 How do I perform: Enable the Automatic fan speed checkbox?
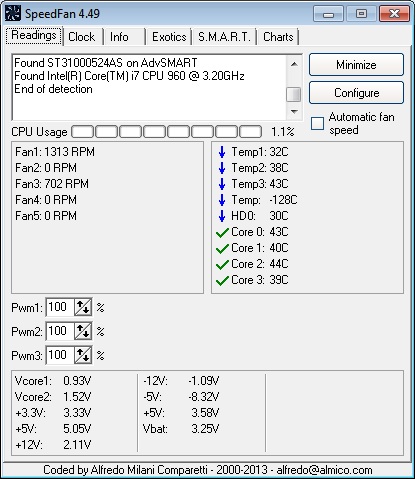317,123
